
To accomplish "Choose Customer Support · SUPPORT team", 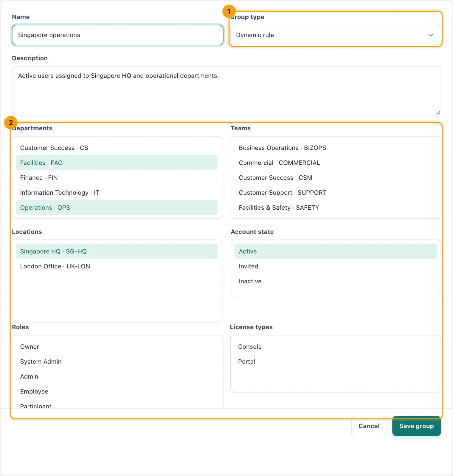I will coord(336,193).
